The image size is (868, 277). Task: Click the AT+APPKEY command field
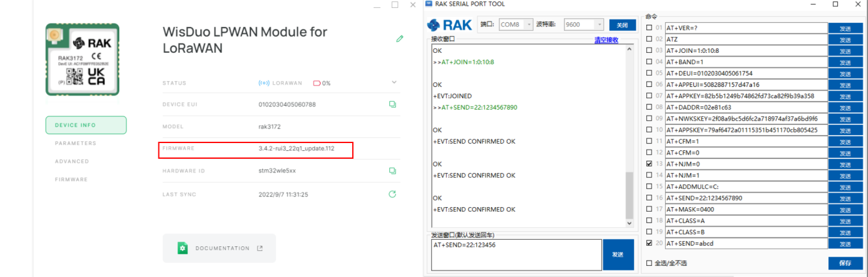coord(746,96)
